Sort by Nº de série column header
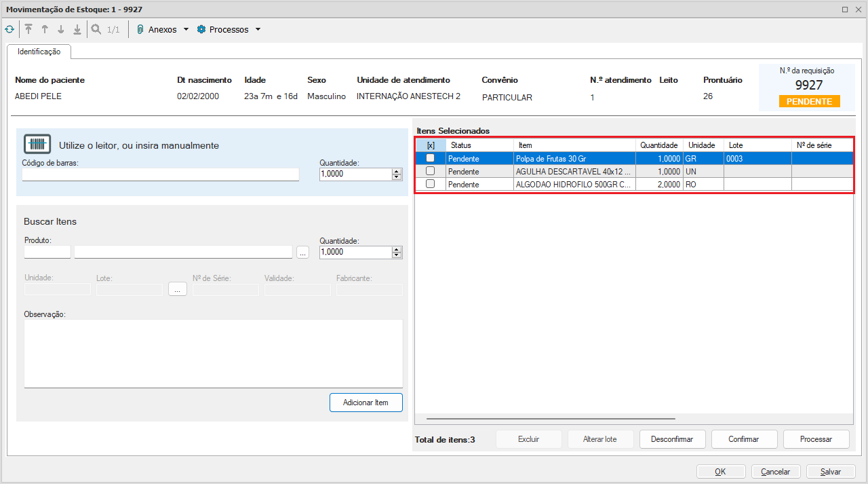Image resolution: width=868 pixels, height=484 pixels. 823,145
